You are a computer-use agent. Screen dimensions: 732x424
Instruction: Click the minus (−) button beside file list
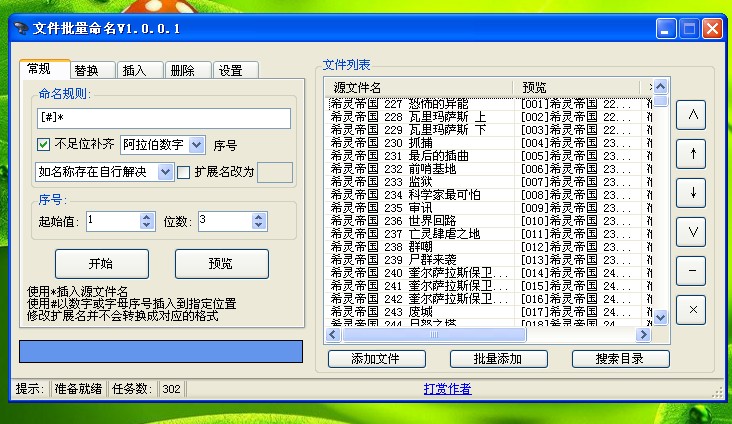pos(691,271)
